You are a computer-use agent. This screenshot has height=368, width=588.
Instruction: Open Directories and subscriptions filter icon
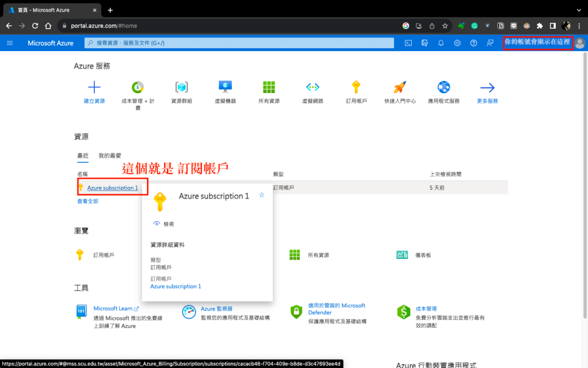coord(424,43)
